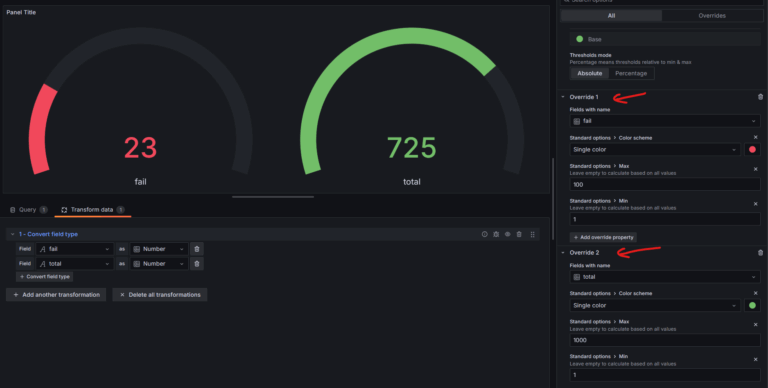Delete the total field conversion row
Screen dimensions: 768x388
pyautogui.click(x=197, y=264)
